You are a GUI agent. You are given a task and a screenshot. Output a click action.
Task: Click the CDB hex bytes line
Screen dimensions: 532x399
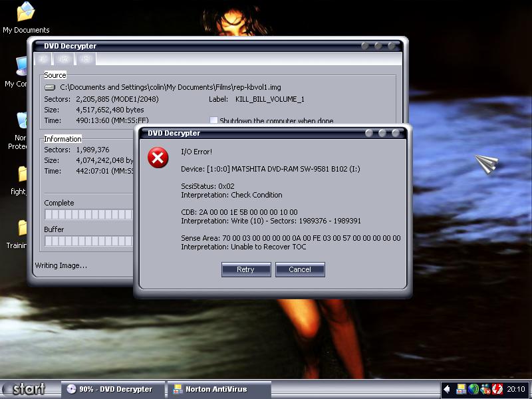pyautogui.click(x=239, y=212)
